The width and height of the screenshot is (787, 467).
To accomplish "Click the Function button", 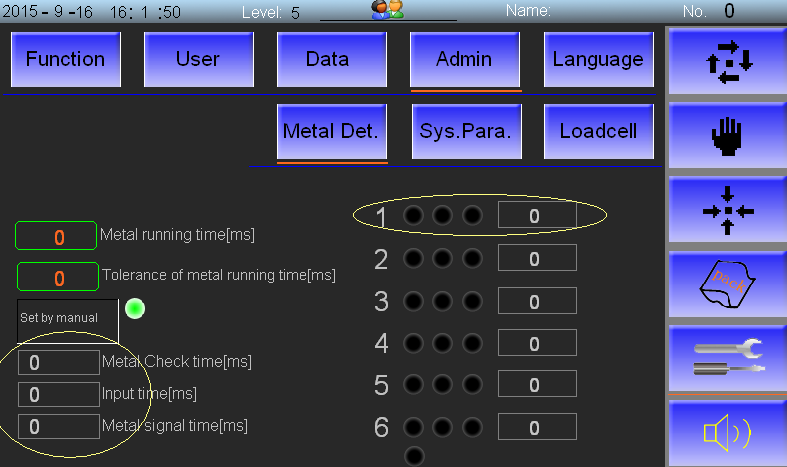I will [x=65, y=59].
